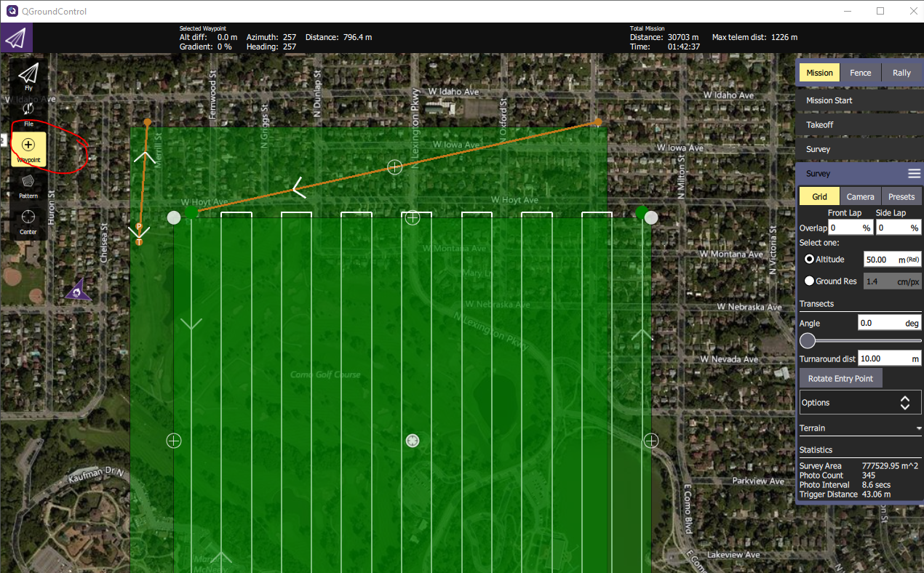
Task: Click the Photo Count value 345
Action: pyautogui.click(x=869, y=476)
